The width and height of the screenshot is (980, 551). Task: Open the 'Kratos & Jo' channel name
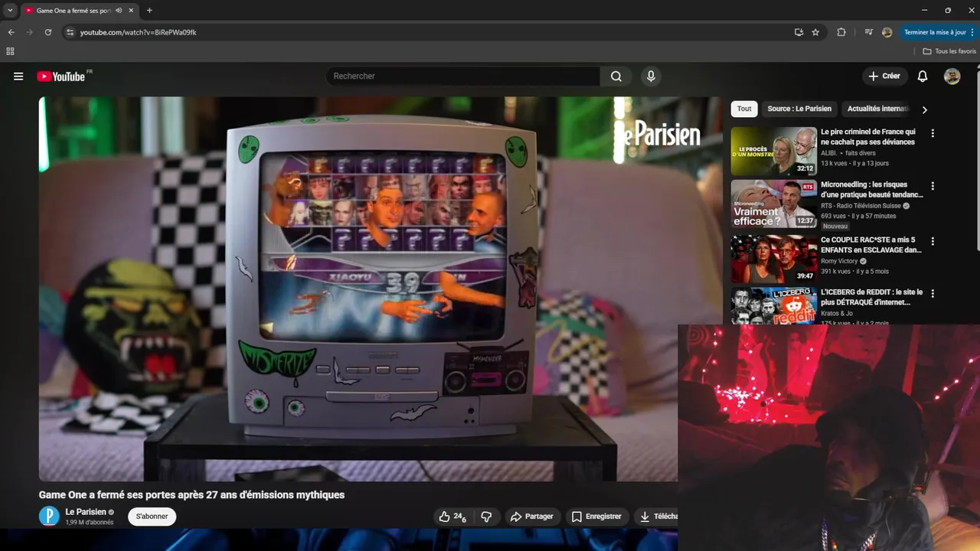tap(837, 314)
